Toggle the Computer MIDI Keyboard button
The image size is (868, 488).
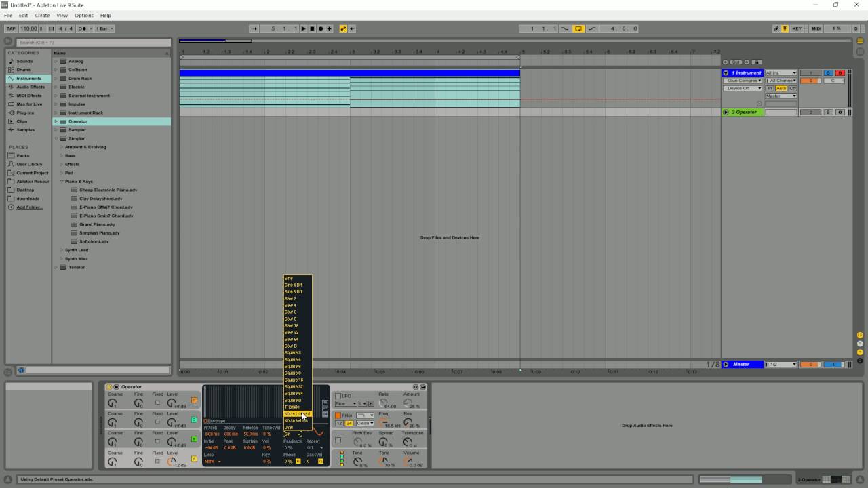[x=785, y=28]
